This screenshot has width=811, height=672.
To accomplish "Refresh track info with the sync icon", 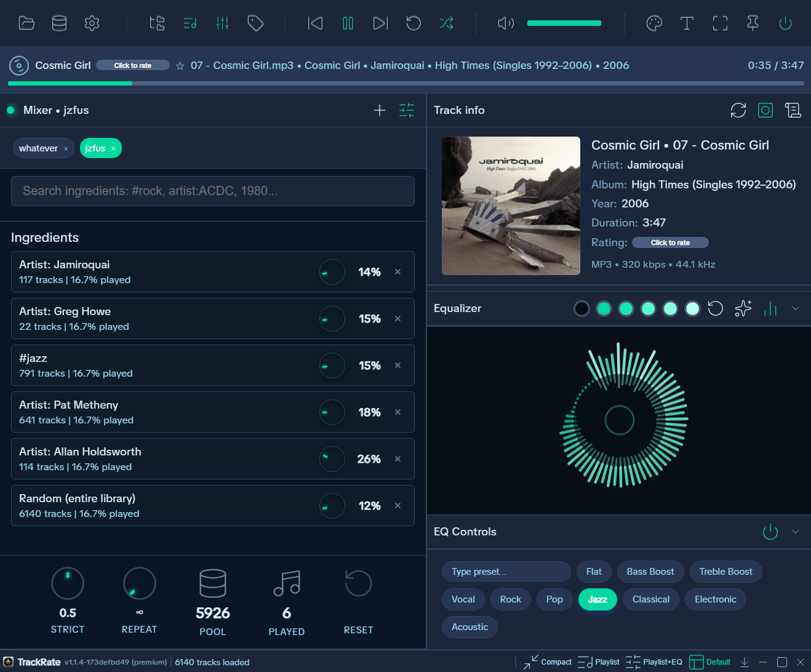I will [738, 110].
